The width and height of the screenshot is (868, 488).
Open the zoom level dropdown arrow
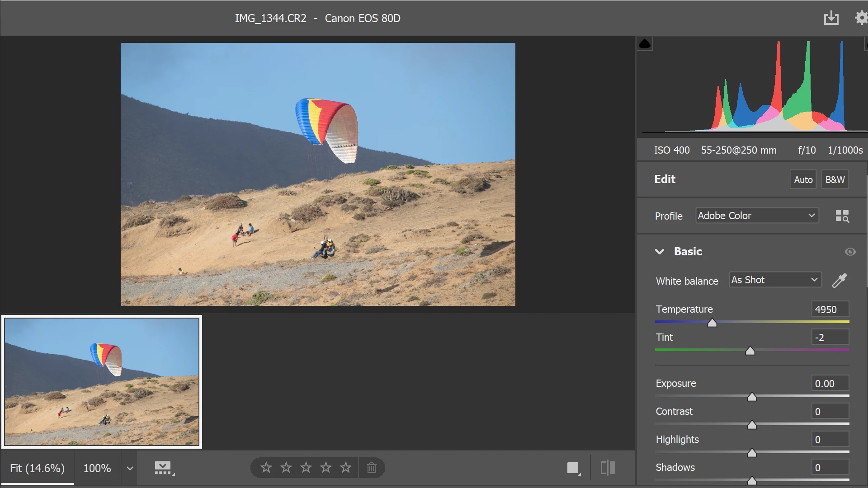[130, 468]
